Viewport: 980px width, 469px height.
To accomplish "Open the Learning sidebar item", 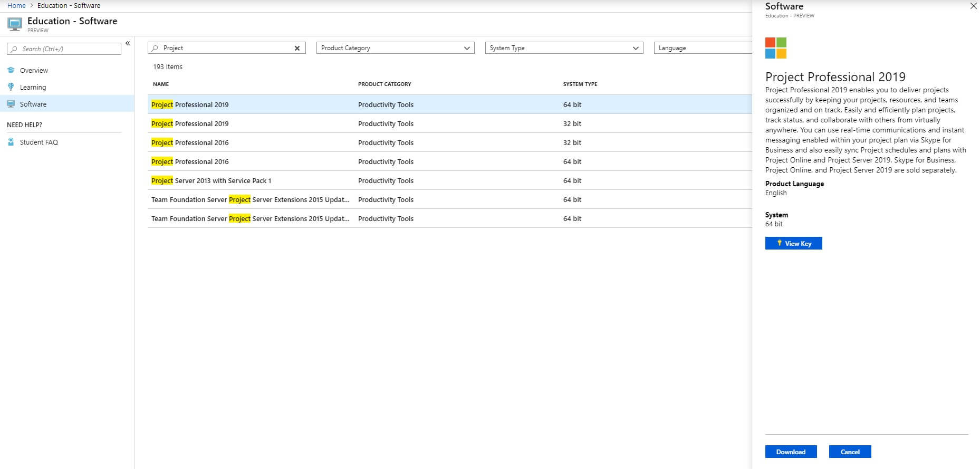I will [33, 87].
